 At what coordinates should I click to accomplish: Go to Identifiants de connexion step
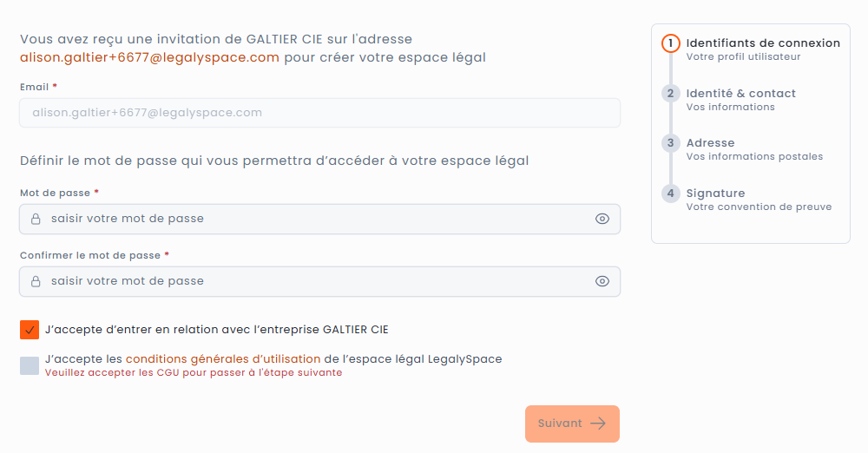[x=763, y=43]
